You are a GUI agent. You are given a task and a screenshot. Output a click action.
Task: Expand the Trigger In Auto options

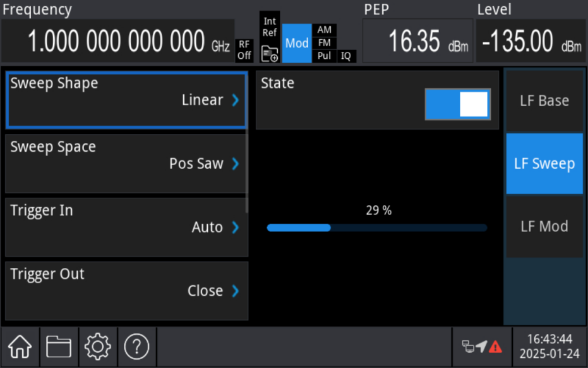(x=126, y=227)
